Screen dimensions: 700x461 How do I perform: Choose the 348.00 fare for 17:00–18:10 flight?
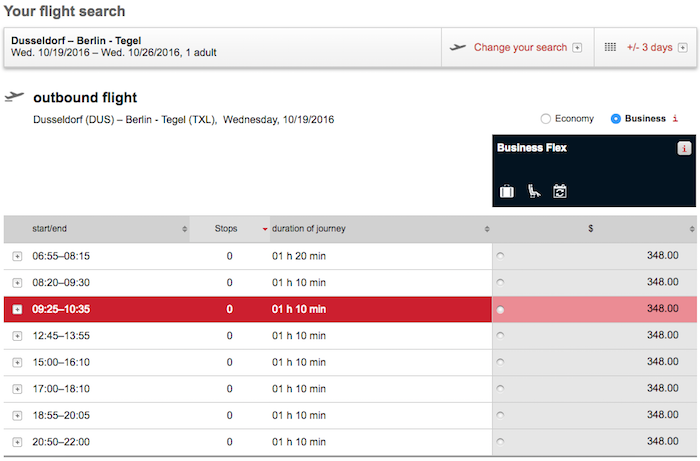[x=500, y=388]
